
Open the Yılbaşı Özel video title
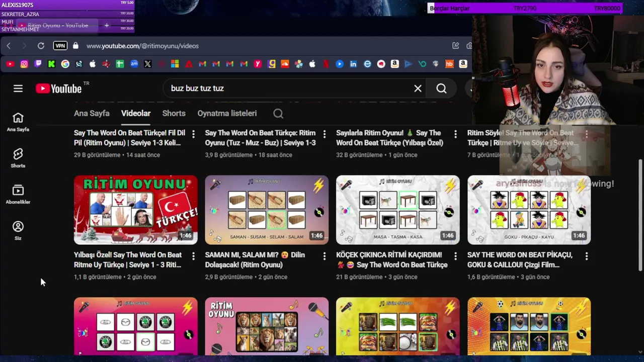point(128,260)
